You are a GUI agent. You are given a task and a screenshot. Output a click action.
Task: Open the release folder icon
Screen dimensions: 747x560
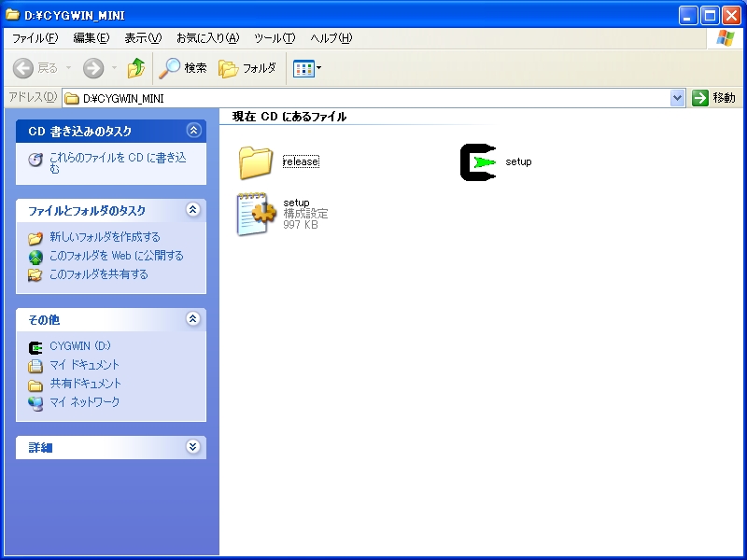255,161
